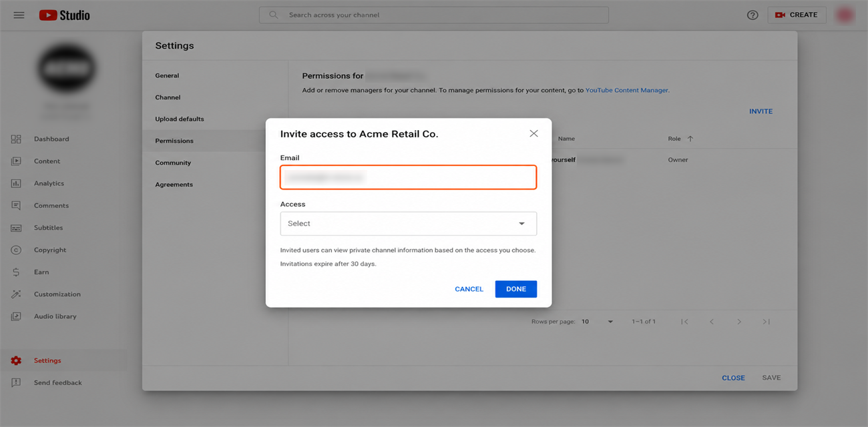Go to previous page arrow

click(x=712, y=322)
